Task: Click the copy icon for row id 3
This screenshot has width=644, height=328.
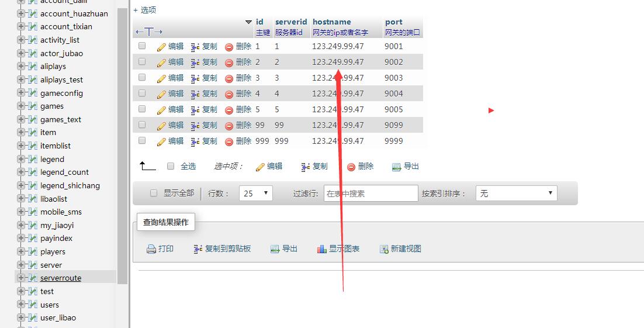Action: click(x=196, y=78)
